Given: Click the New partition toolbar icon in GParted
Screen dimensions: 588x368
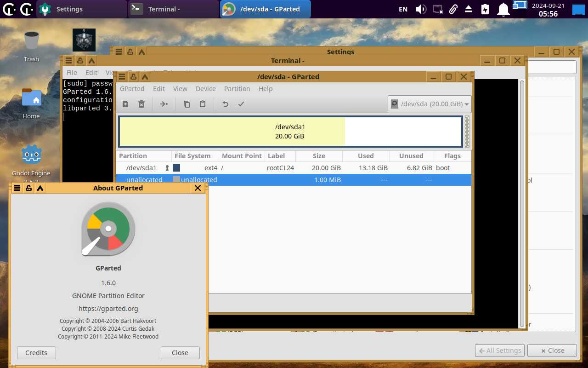Looking at the screenshot, I should pos(125,104).
